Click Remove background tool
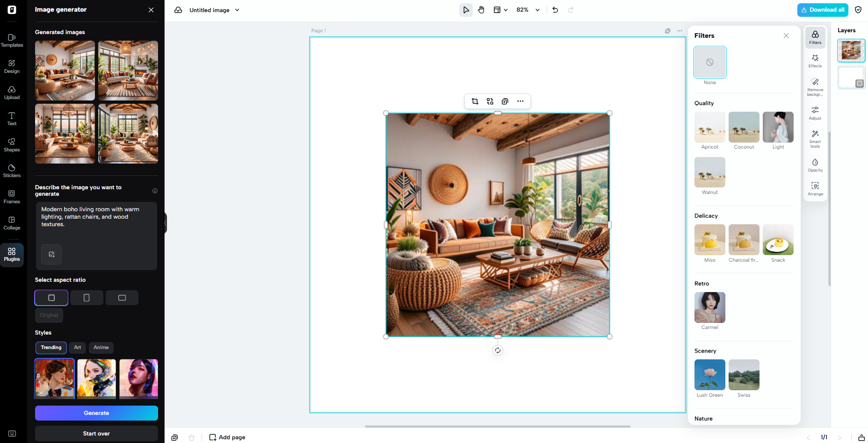The height and width of the screenshot is (443, 868). pyautogui.click(x=815, y=87)
